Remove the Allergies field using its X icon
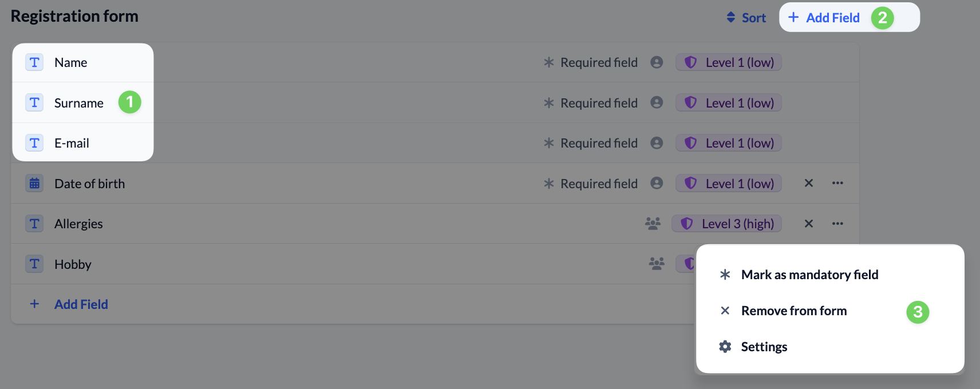980x389 pixels. 808,224
